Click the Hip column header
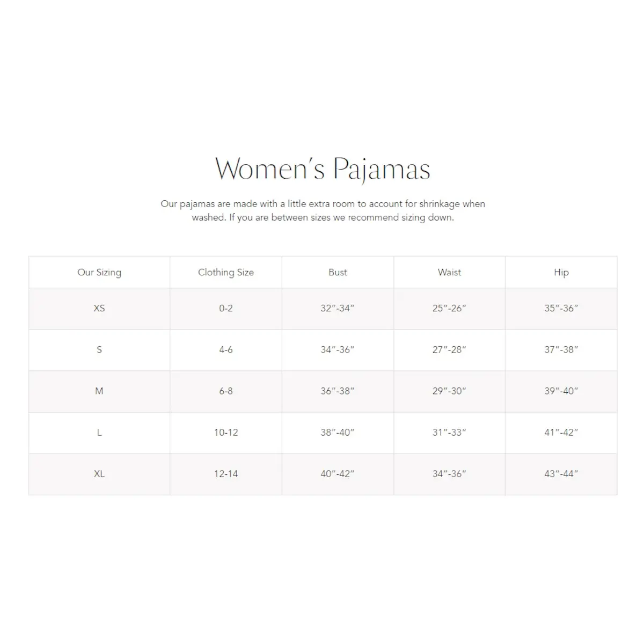This screenshot has height=644, width=644. point(561,272)
